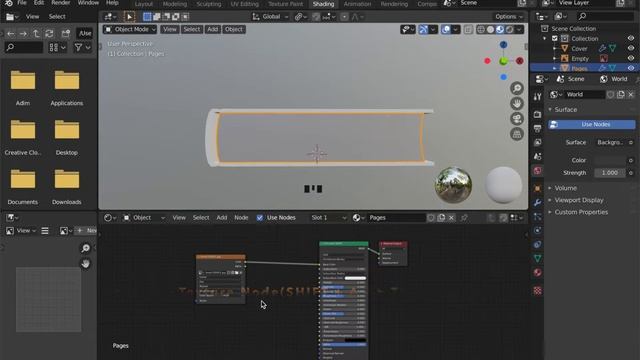Image resolution: width=640 pixels, height=360 pixels.
Task: Click the image editor zoom magnifier
Action: tap(85, 248)
